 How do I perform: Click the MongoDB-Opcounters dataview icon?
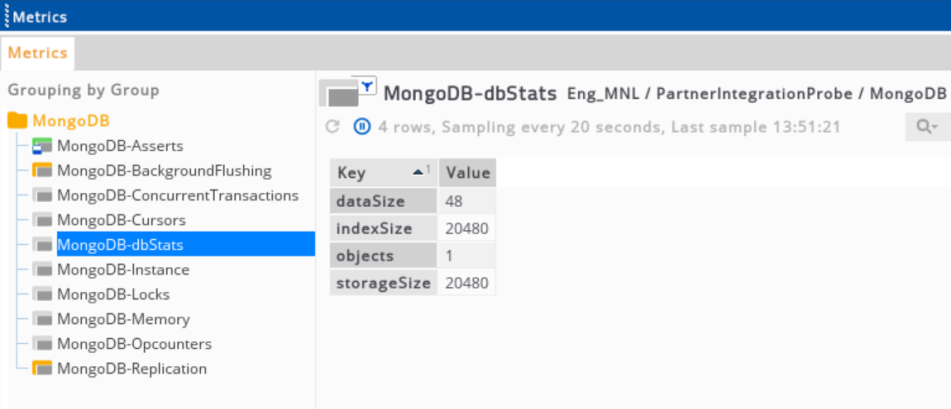[x=42, y=344]
